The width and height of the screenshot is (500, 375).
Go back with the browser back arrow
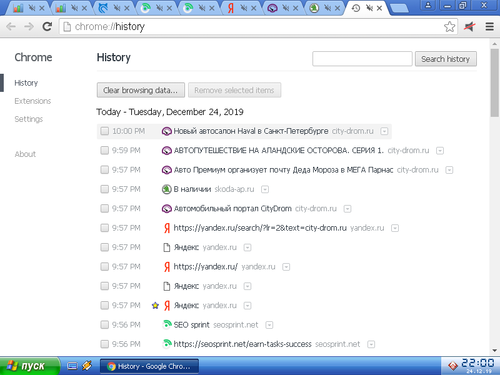[11, 27]
